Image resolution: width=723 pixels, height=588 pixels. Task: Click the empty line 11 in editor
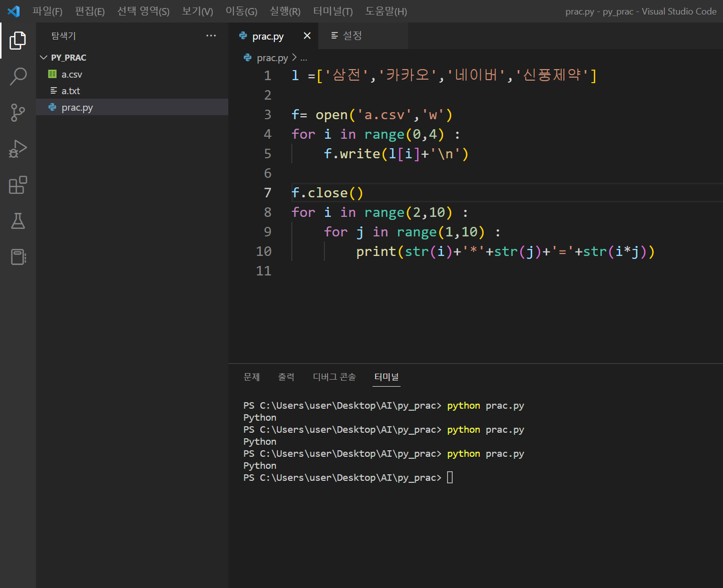click(507, 271)
